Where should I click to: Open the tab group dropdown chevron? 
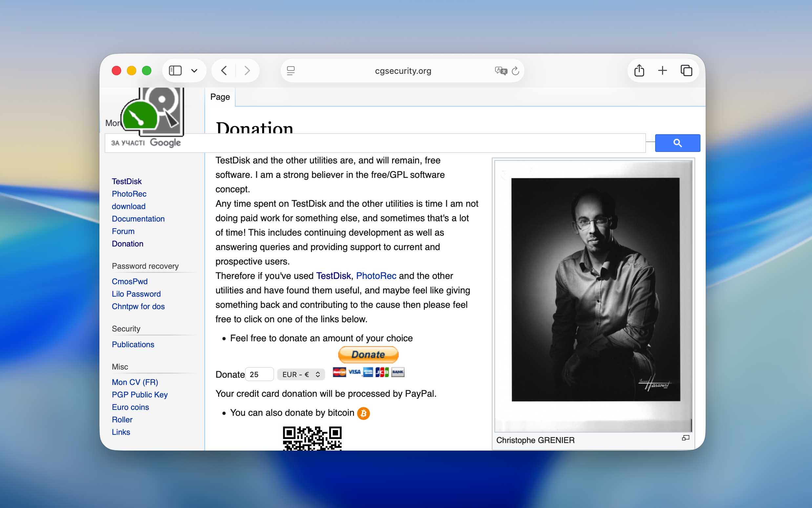194,71
